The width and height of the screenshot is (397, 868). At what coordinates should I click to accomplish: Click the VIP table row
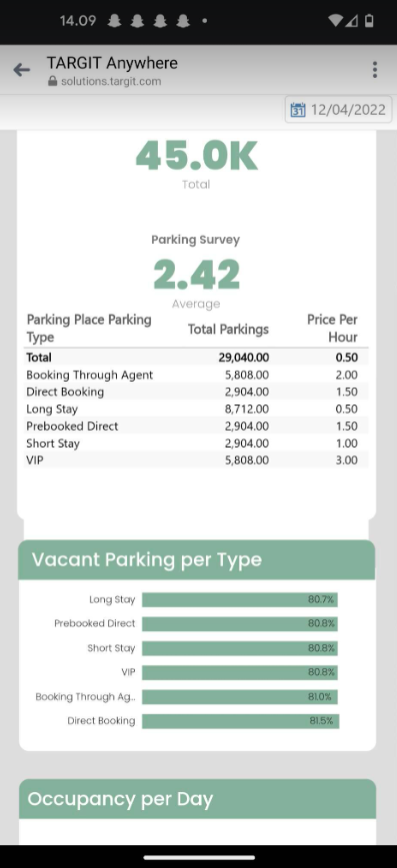(196, 460)
